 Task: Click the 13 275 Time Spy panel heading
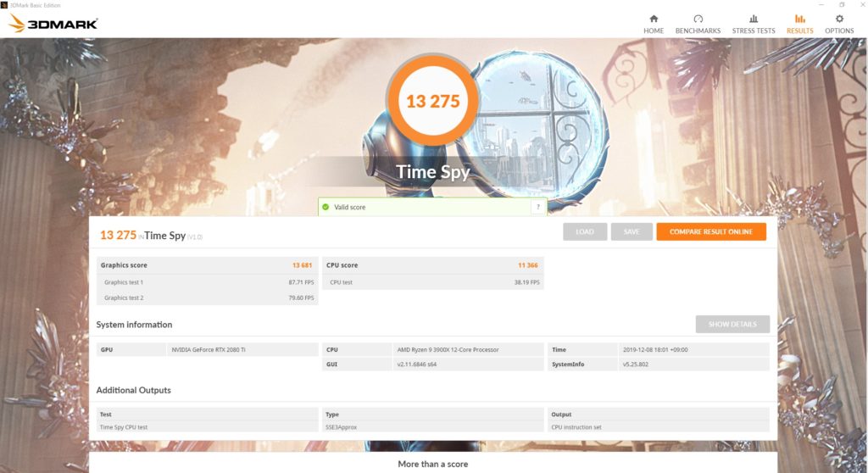(151, 236)
